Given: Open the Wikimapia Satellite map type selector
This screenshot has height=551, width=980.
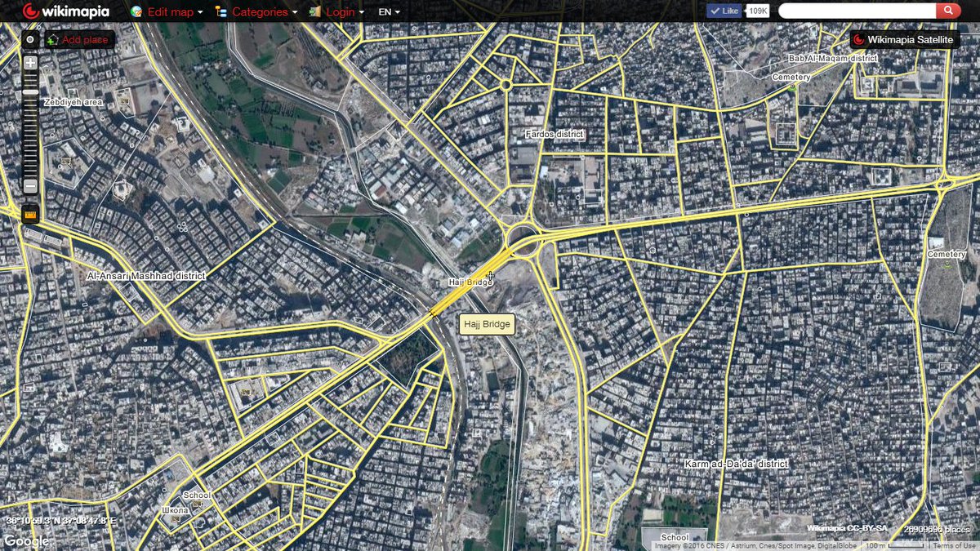Looking at the screenshot, I should [904, 39].
